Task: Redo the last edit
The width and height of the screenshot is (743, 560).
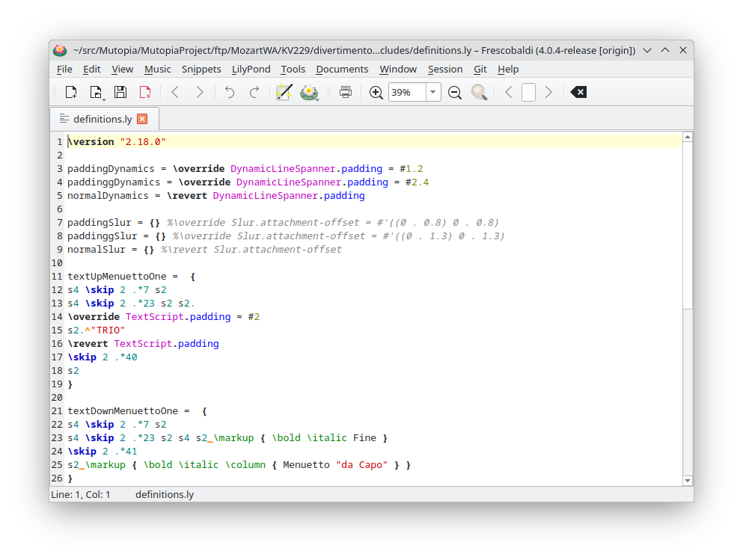Action: pyautogui.click(x=254, y=92)
